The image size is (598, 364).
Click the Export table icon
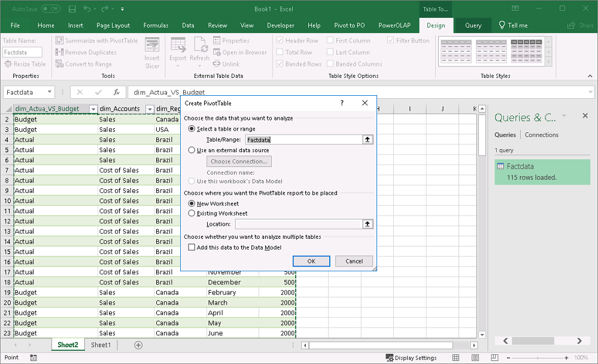[x=178, y=45]
